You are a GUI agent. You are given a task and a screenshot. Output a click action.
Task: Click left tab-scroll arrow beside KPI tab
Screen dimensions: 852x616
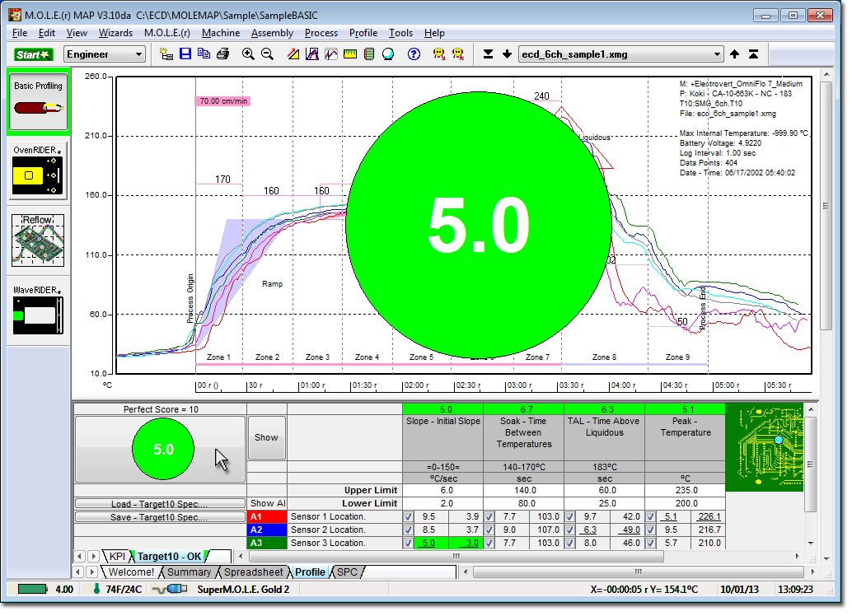click(x=80, y=557)
